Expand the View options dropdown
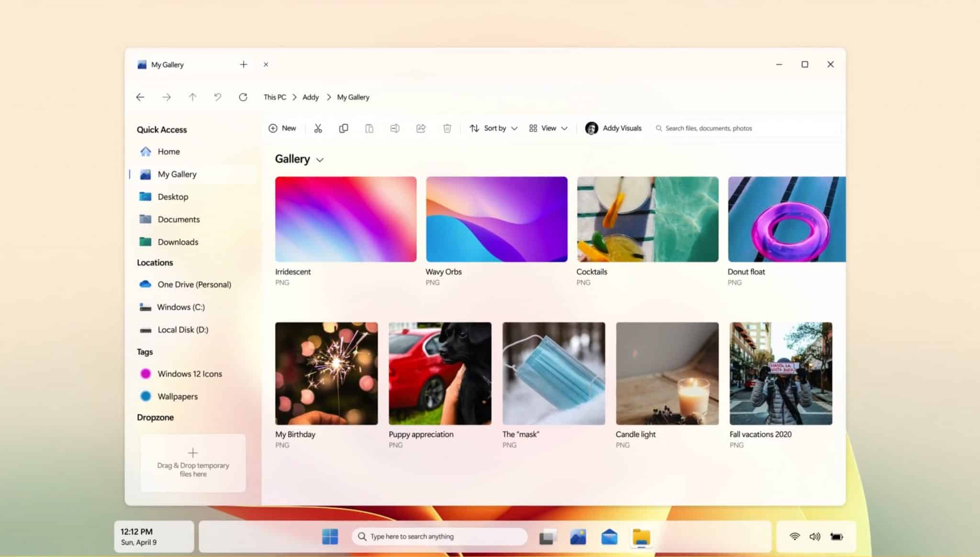Image resolution: width=980 pixels, height=557 pixels. coord(548,128)
